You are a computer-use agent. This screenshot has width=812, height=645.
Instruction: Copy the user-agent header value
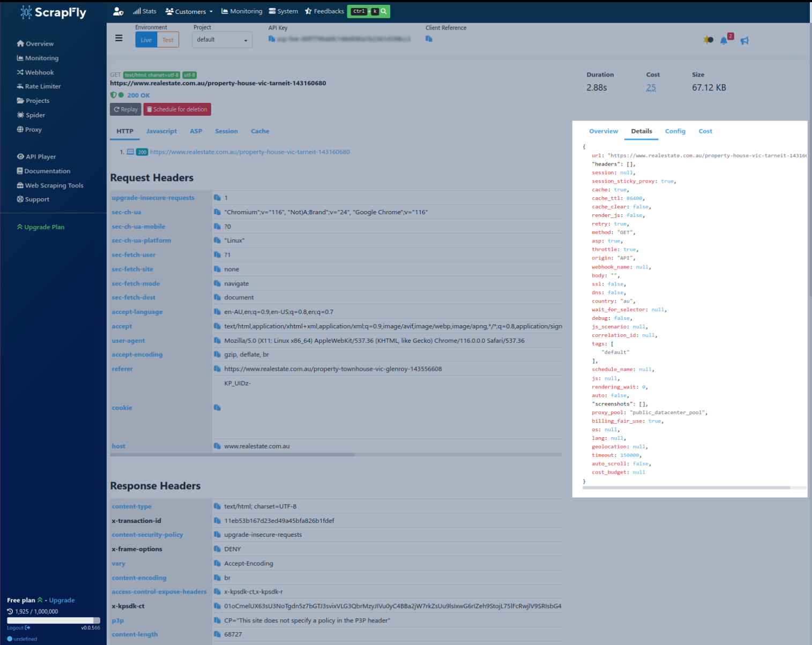tap(218, 340)
